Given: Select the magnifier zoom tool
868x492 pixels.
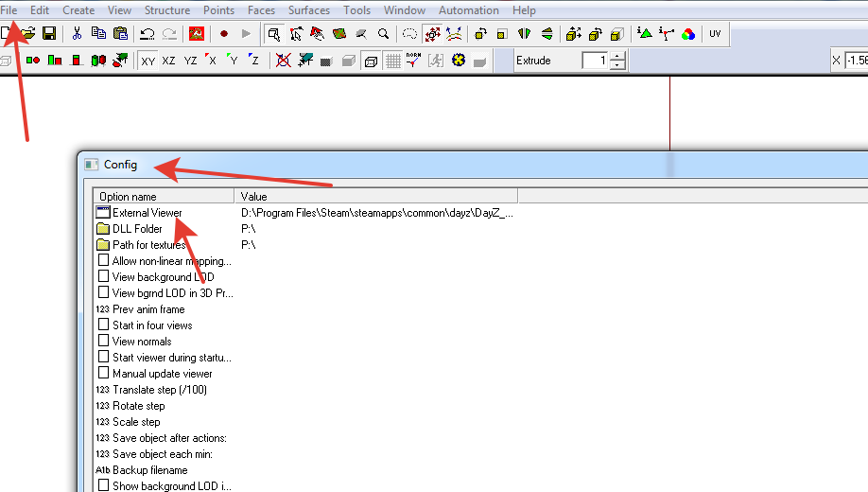Looking at the screenshot, I should [x=383, y=34].
